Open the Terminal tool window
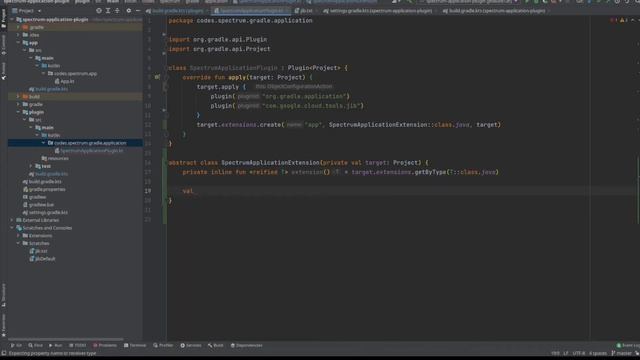The image size is (640, 360). 135,345
